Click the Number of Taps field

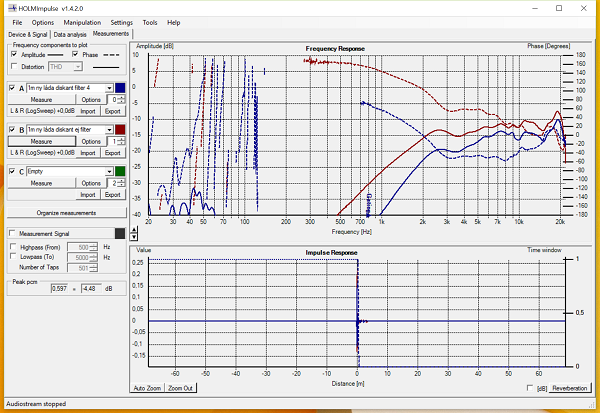point(82,268)
